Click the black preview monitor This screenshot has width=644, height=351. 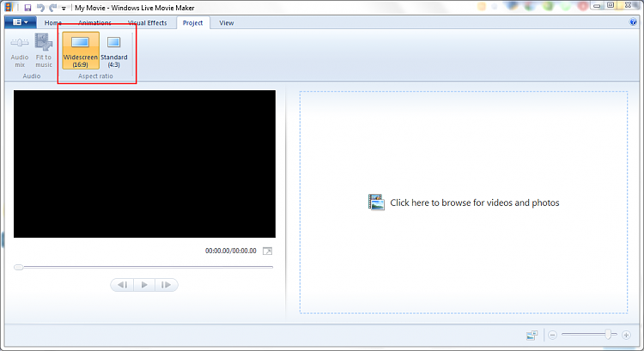pos(144,164)
